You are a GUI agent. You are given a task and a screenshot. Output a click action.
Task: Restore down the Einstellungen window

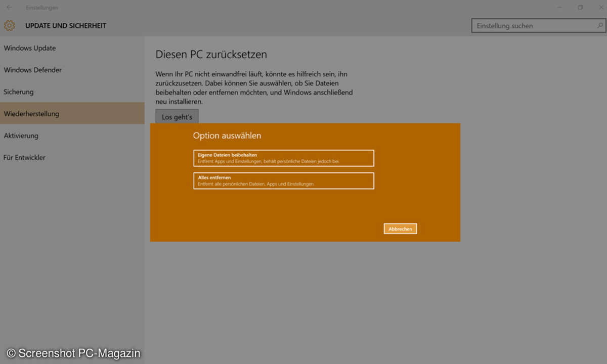coord(580,8)
